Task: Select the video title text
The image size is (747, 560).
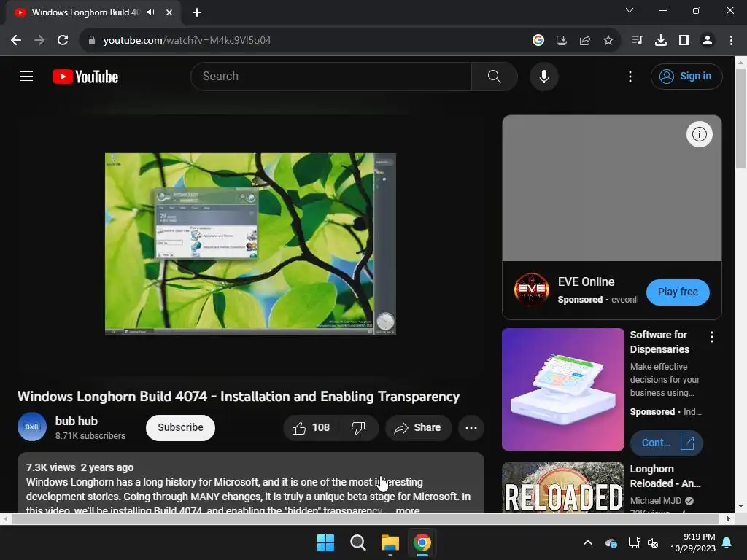Action: pyautogui.click(x=239, y=396)
